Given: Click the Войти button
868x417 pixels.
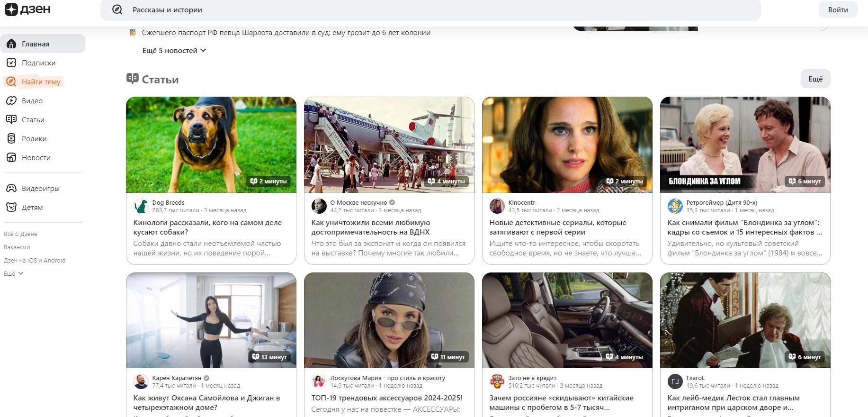Looking at the screenshot, I should point(838,9).
